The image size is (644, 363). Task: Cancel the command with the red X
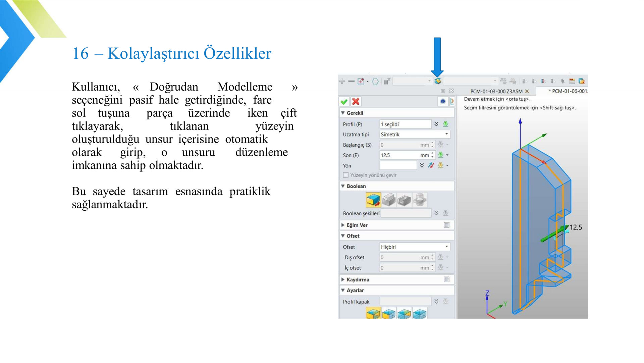point(356,101)
